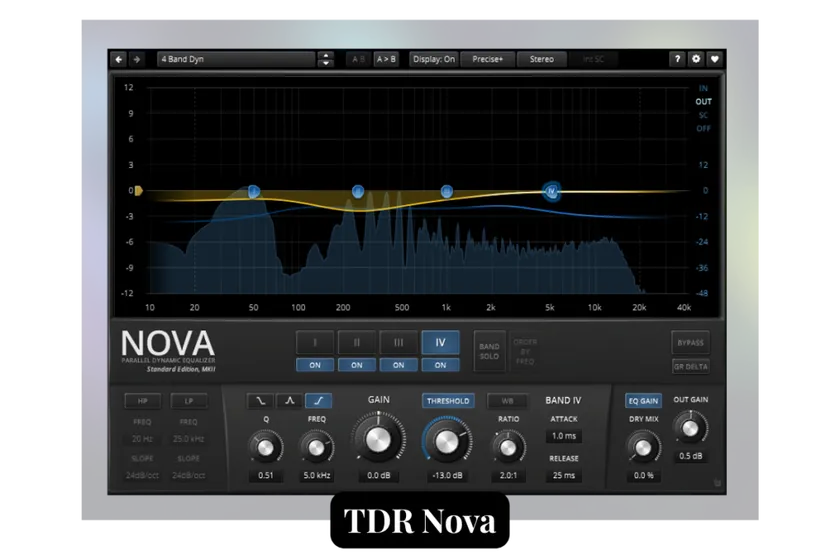Select the bell filter shape
840x560 pixels.
pos(289,401)
